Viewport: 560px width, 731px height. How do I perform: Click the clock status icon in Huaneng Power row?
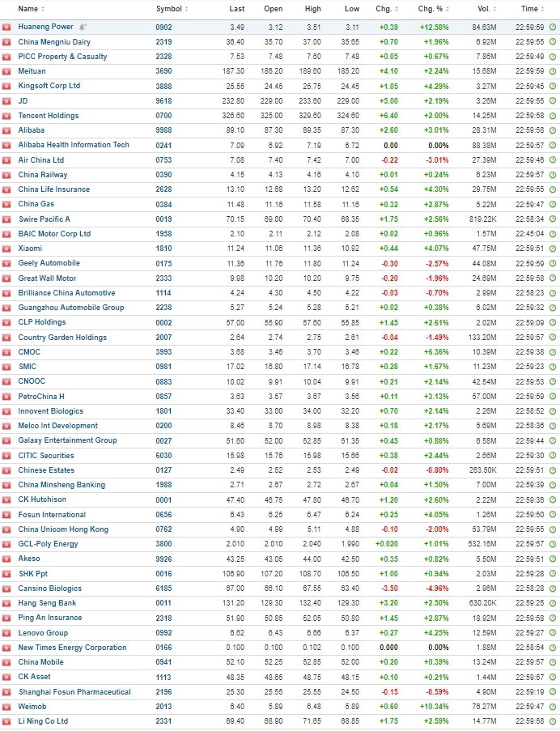(x=553, y=27)
